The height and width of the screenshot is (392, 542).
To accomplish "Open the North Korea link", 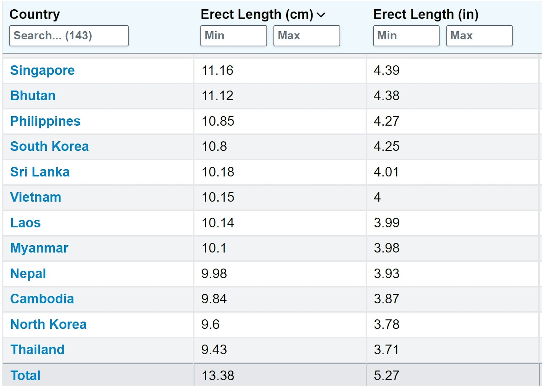I will pos(48,324).
